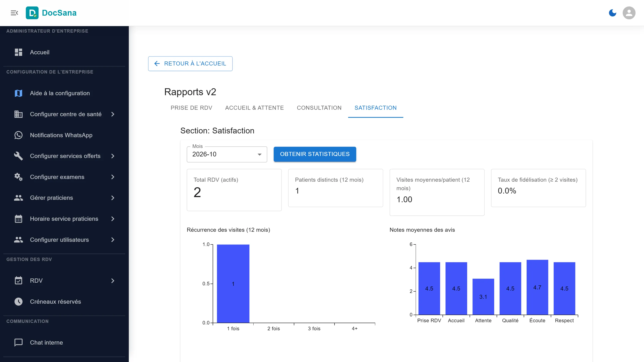Click the gears icon for Configurer examens
The image size is (644, 362).
[18, 177]
